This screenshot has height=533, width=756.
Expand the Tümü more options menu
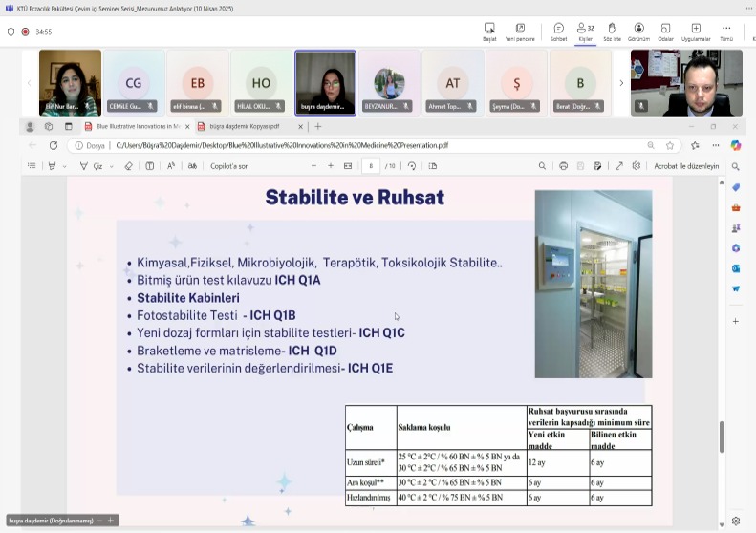point(726,32)
